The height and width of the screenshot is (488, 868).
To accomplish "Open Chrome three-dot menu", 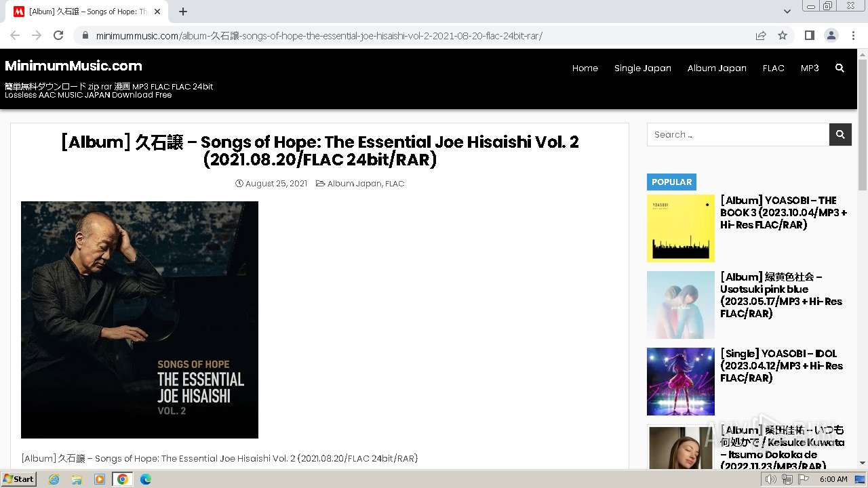I will (853, 35).
